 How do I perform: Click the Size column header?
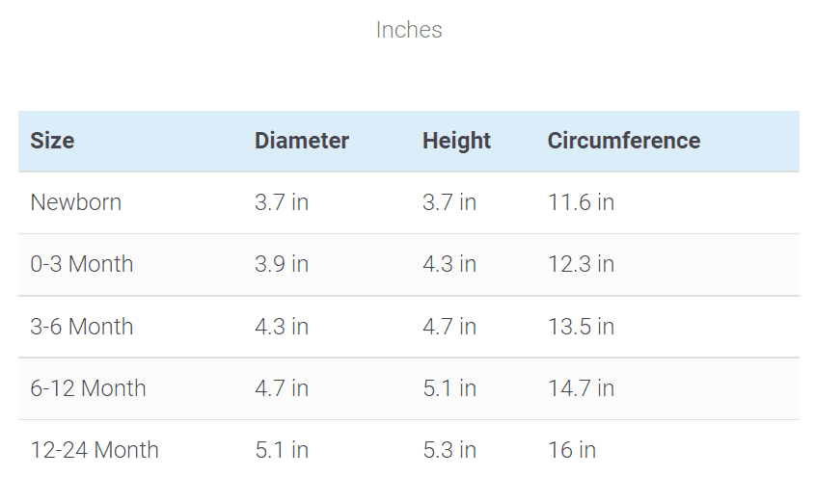point(52,141)
